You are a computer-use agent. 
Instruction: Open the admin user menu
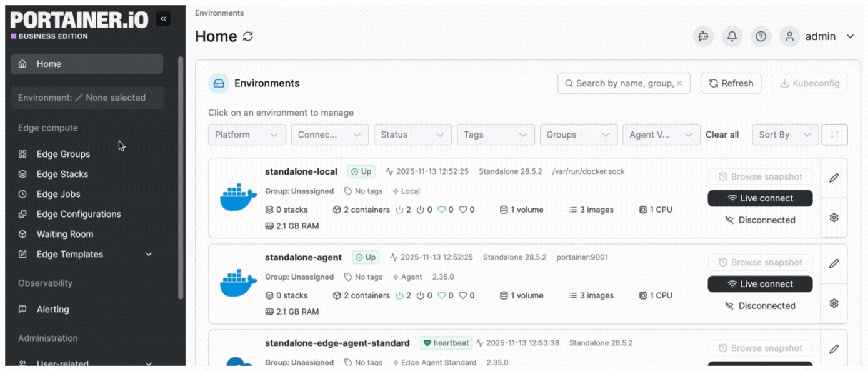tap(819, 36)
